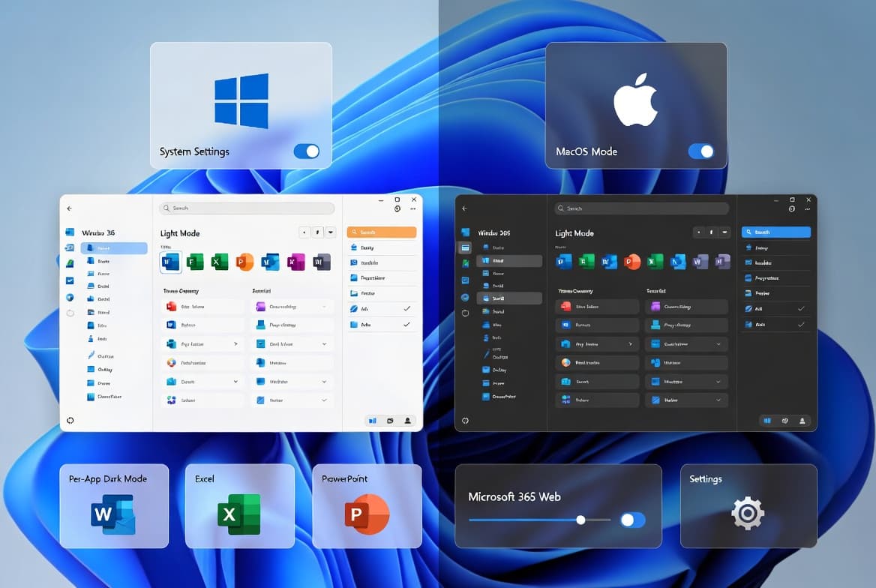
Task: Click the refresh circle icon at light window's bottom left
Action: pyautogui.click(x=70, y=420)
